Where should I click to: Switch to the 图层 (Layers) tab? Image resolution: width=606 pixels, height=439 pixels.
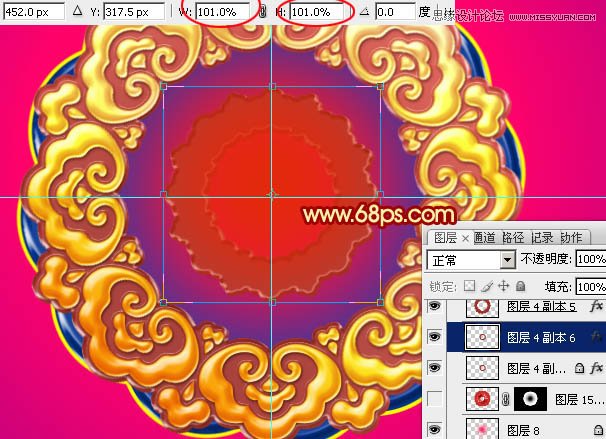click(x=445, y=237)
